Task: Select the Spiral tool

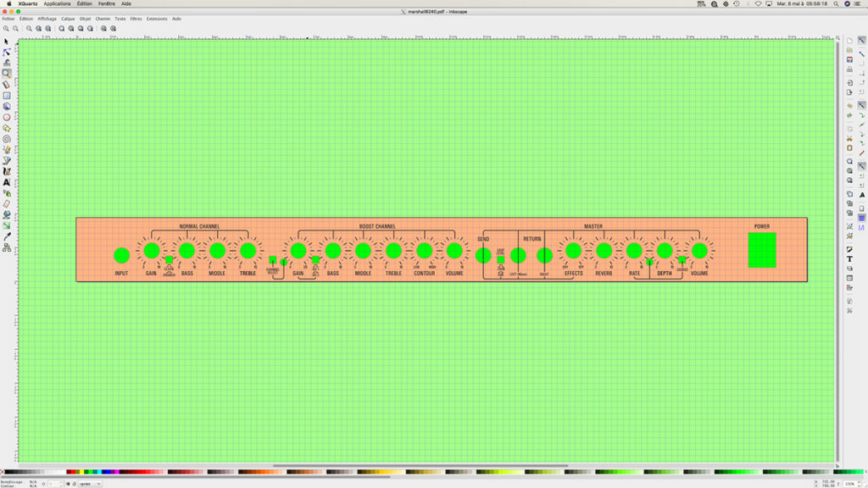Action: [x=7, y=139]
